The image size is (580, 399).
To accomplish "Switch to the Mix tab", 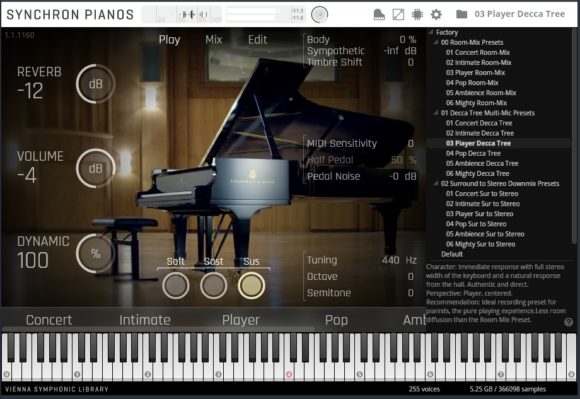I will coord(213,40).
